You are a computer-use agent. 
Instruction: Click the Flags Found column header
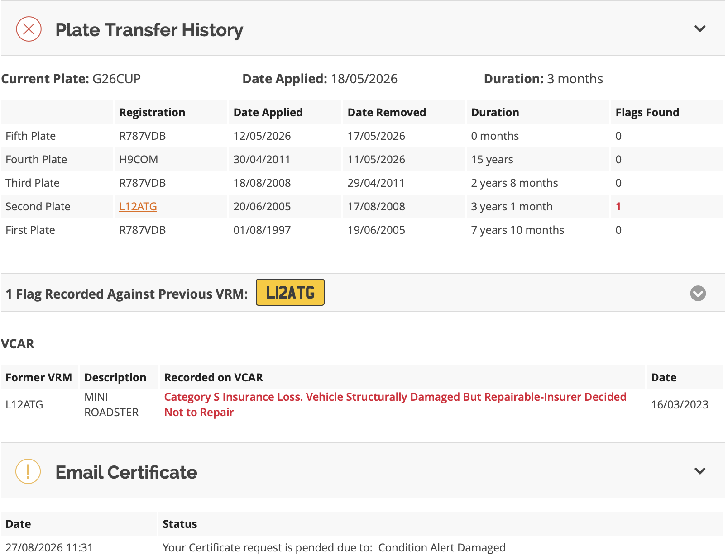(x=647, y=113)
